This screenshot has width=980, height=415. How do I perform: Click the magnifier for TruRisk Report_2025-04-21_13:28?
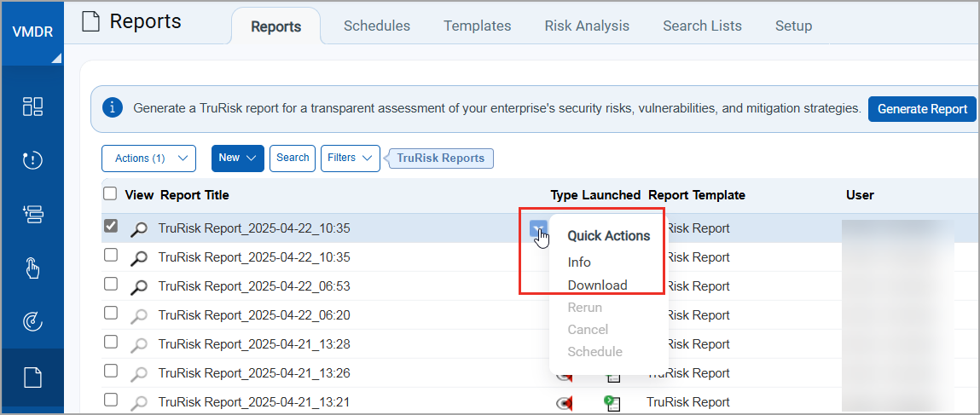[139, 344]
